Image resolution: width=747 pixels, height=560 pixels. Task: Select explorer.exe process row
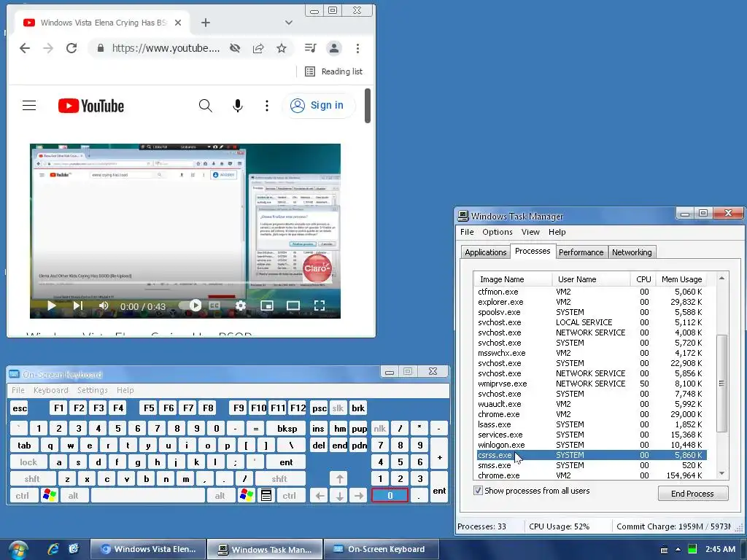(x=591, y=302)
